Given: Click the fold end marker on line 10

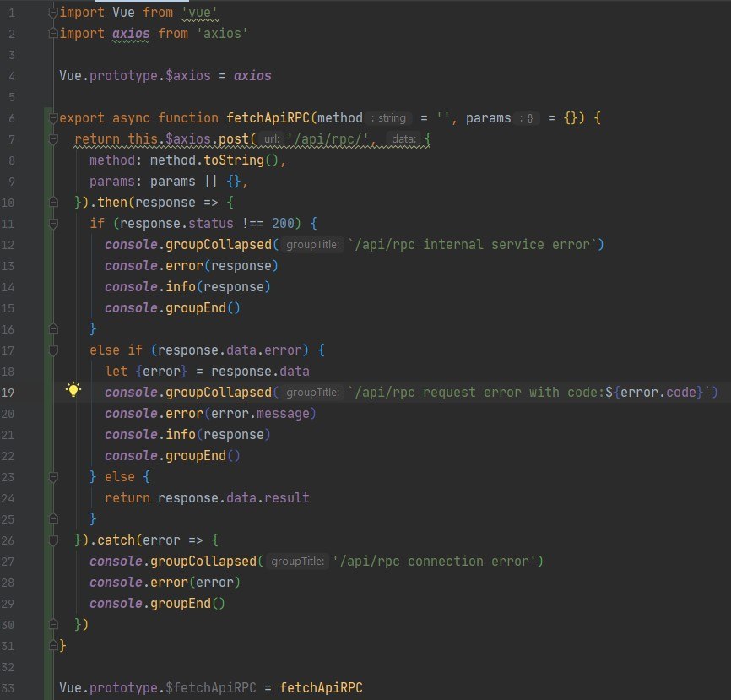Looking at the screenshot, I should pyautogui.click(x=54, y=203).
